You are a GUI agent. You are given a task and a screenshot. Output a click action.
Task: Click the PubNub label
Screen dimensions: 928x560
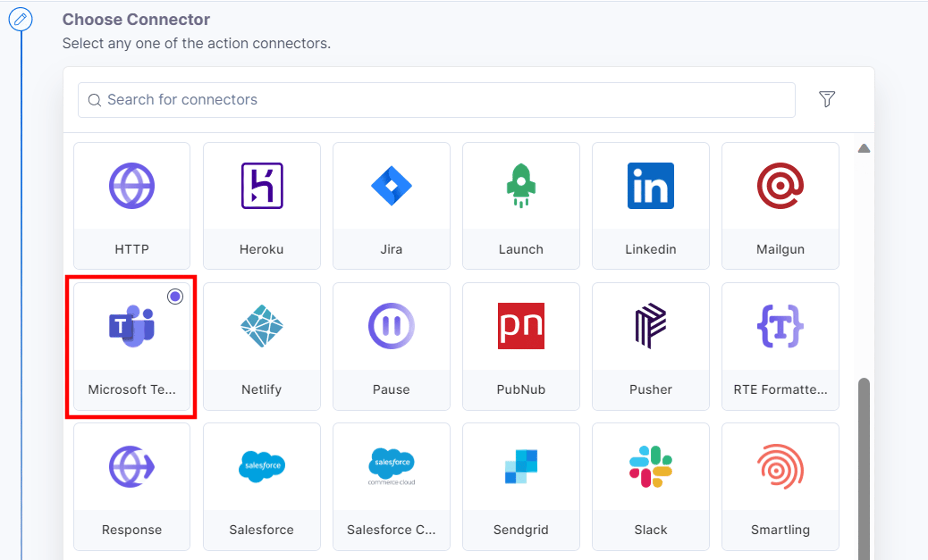pos(521,390)
